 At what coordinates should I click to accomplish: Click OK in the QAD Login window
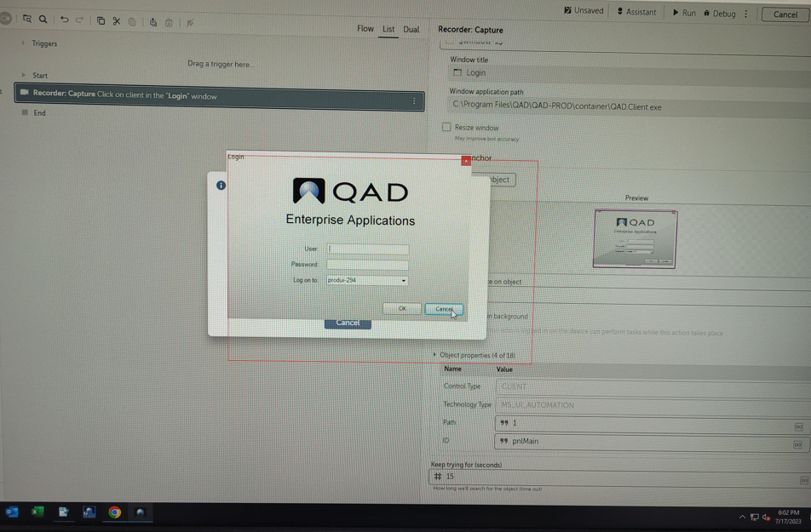[402, 309]
